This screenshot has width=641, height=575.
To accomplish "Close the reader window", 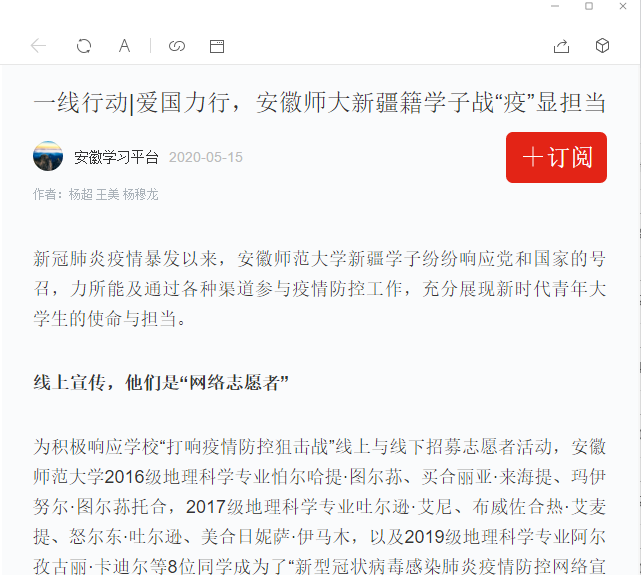I will (x=623, y=6).
